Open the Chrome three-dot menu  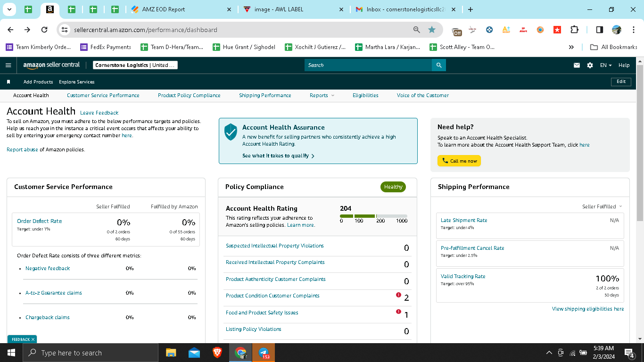(x=633, y=30)
